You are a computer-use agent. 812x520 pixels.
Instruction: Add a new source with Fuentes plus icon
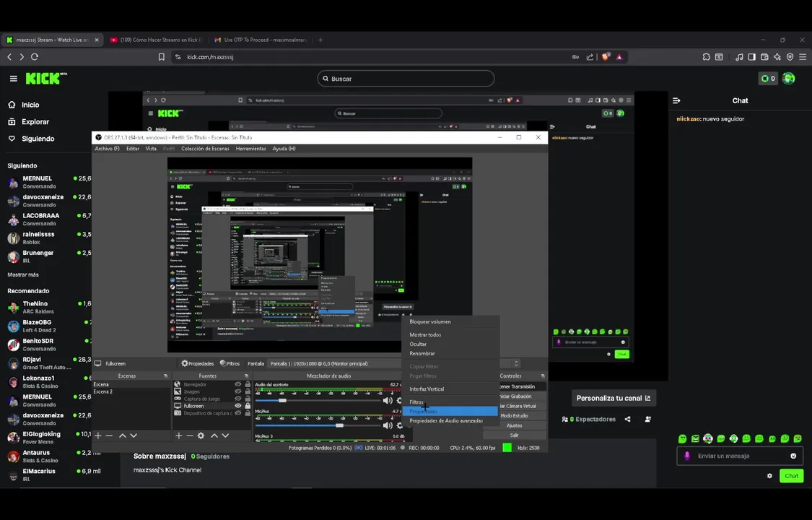click(179, 435)
